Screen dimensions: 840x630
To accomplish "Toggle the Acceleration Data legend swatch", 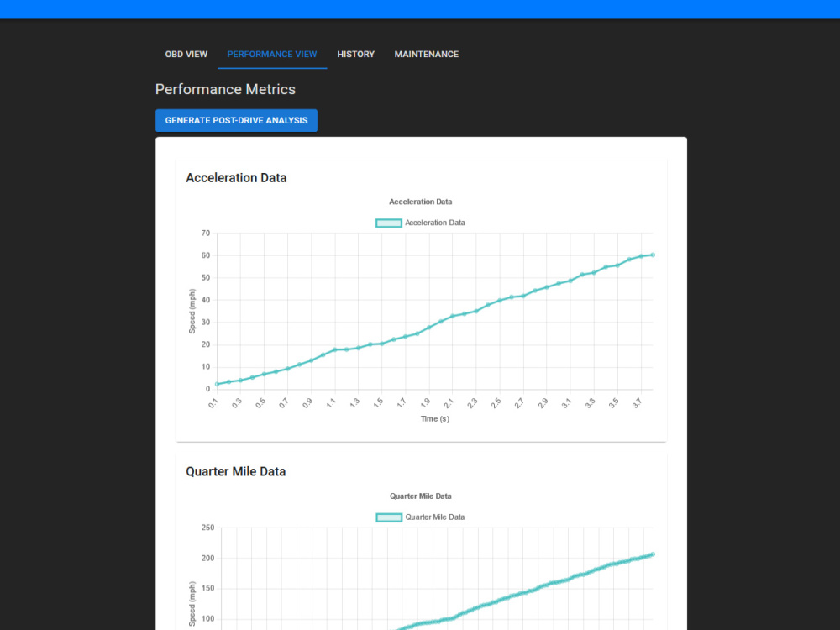I will pyautogui.click(x=389, y=223).
